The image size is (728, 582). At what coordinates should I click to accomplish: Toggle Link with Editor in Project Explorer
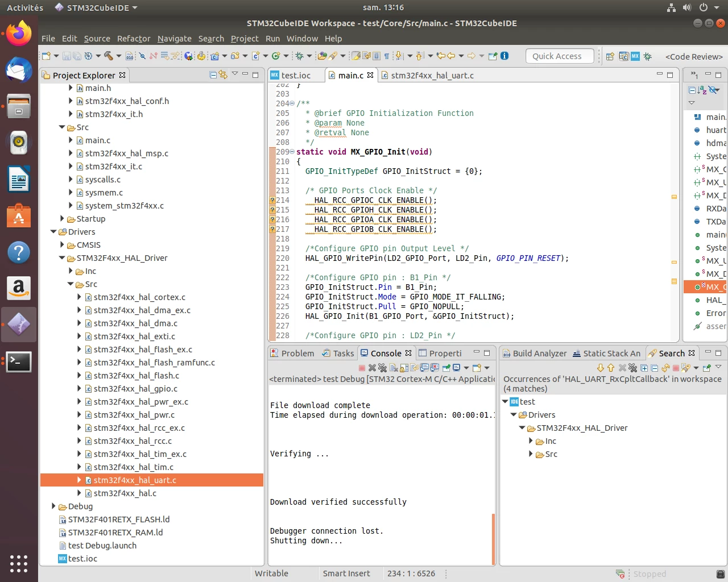click(223, 74)
